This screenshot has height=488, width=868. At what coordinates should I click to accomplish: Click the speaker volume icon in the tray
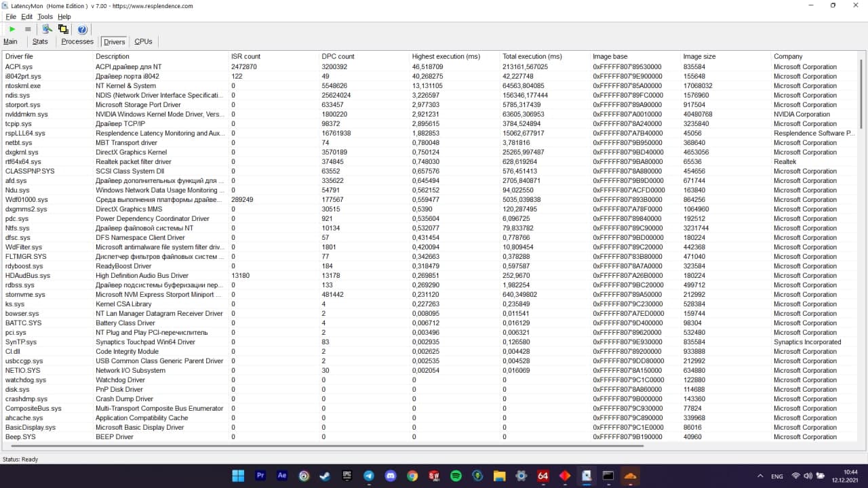point(808,476)
